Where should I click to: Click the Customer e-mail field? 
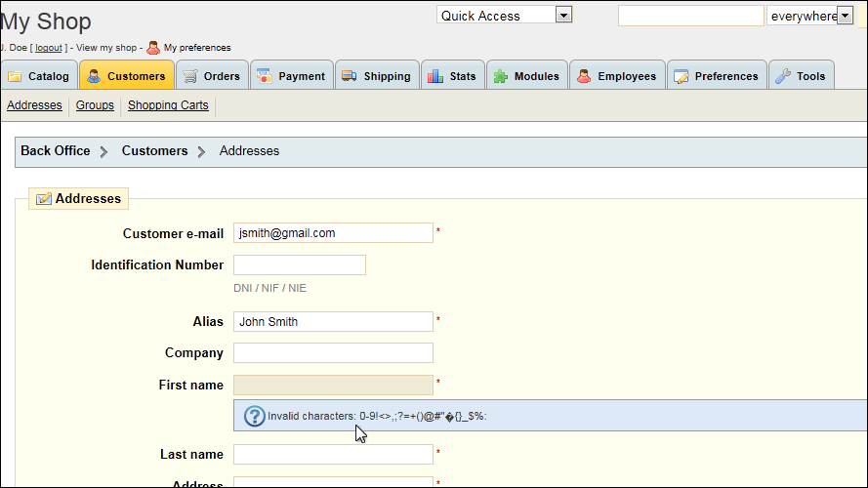(333, 233)
